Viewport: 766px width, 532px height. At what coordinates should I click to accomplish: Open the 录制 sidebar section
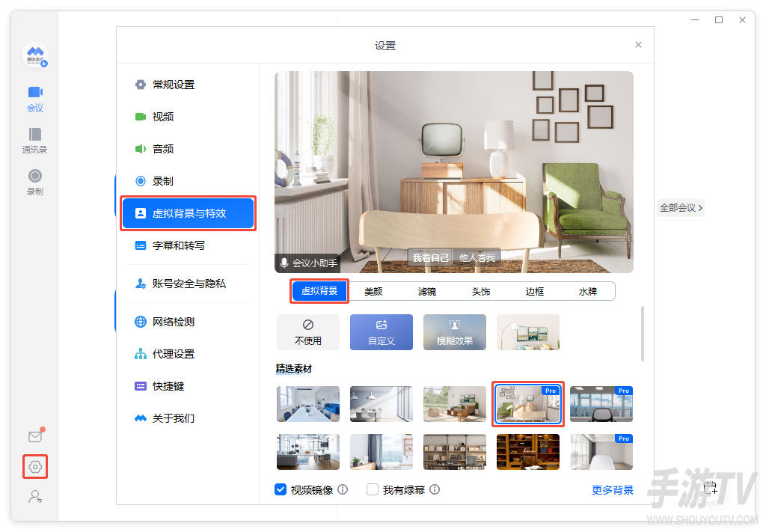(34, 183)
